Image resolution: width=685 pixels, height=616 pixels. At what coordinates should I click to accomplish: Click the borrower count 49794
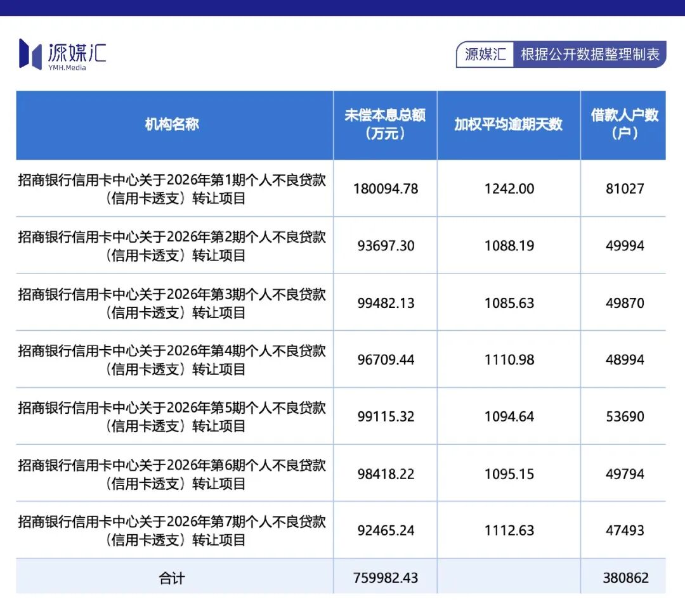pyautogui.click(x=625, y=474)
